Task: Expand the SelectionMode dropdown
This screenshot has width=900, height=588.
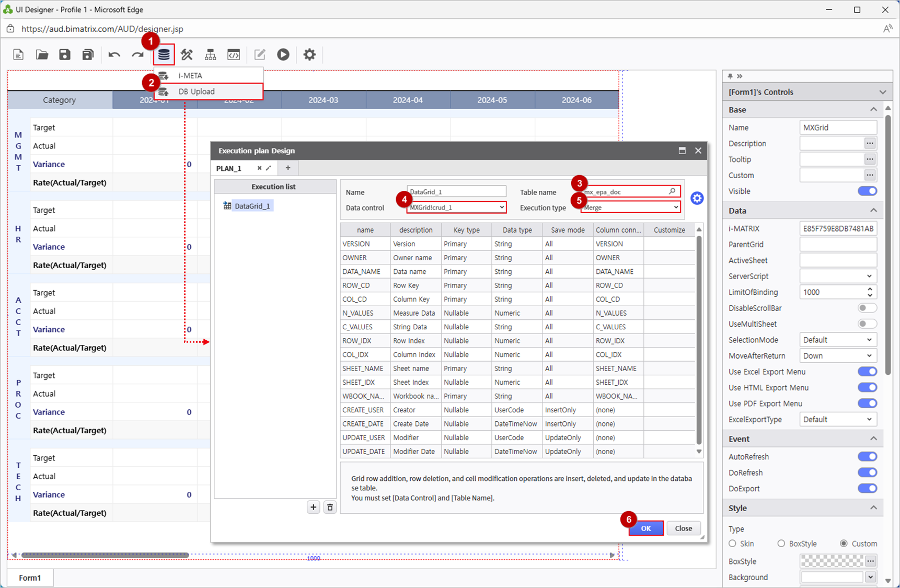Action: click(x=838, y=340)
